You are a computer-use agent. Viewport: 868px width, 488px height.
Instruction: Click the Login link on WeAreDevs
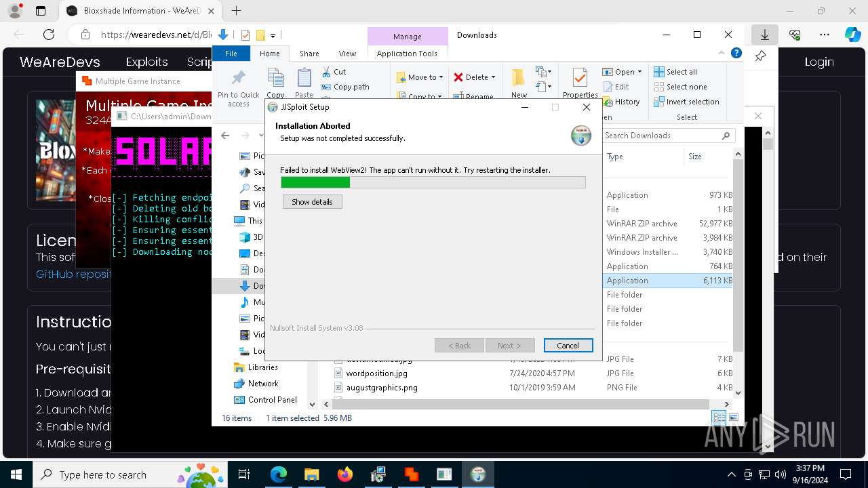[x=819, y=62]
